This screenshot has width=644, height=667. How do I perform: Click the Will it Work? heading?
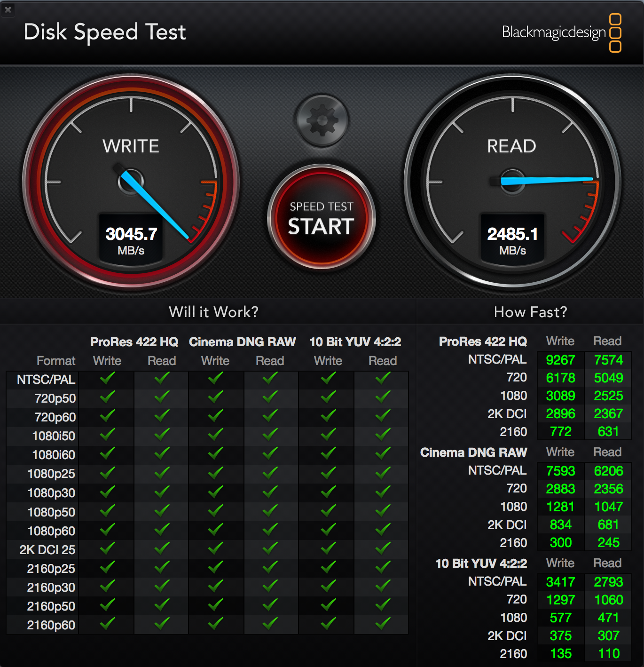point(213,312)
